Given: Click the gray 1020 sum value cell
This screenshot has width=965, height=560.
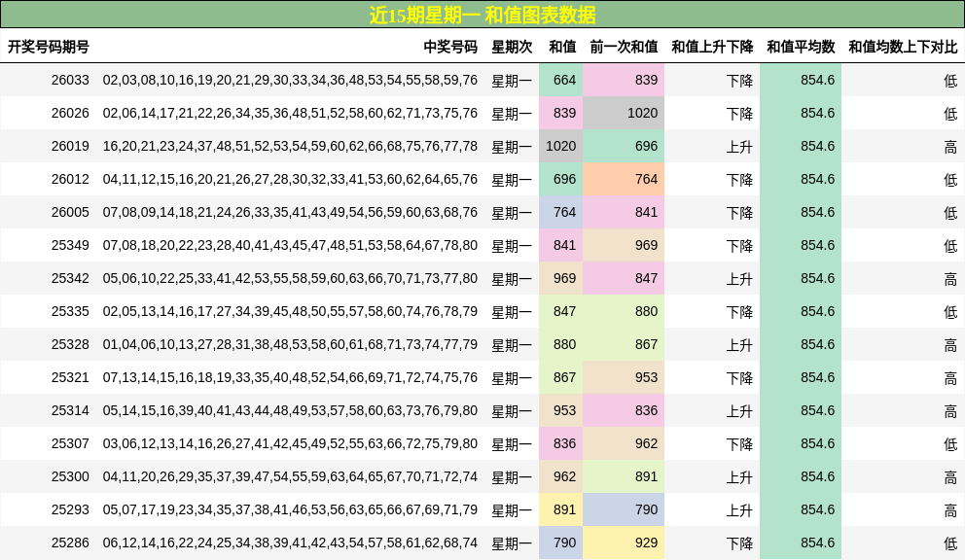Looking at the screenshot, I should click(x=562, y=146).
